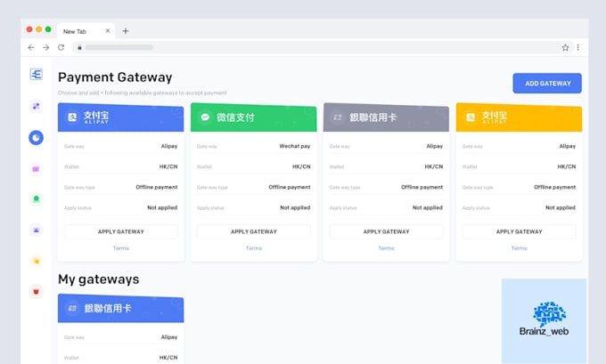Click blue 銀聯信用卡 header under My gateways
This screenshot has width=606, height=364.
pyautogui.click(x=121, y=309)
